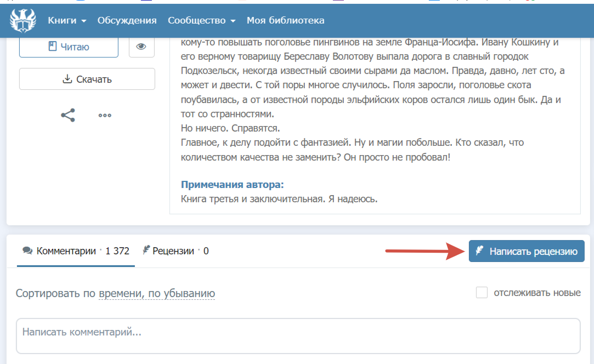Toggle the eye visibility button

point(142,47)
